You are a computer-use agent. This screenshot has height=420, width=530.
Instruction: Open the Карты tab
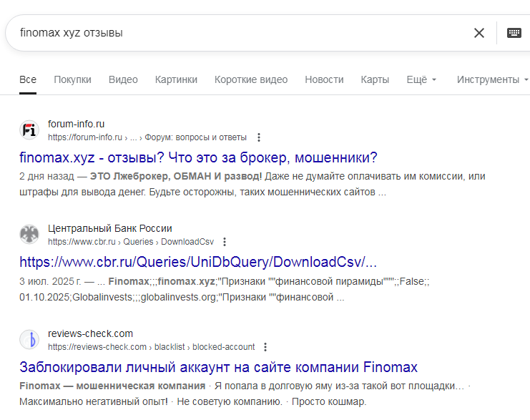pyautogui.click(x=375, y=79)
